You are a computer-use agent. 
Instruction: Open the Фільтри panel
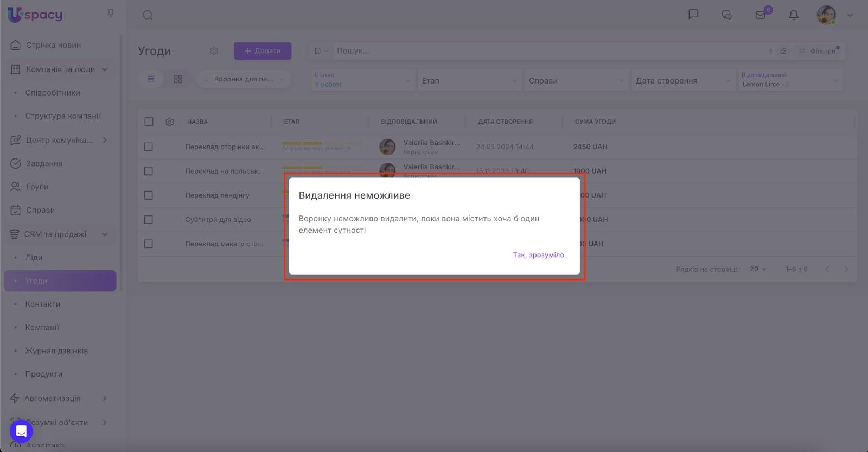pyautogui.click(x=818, y=51)
